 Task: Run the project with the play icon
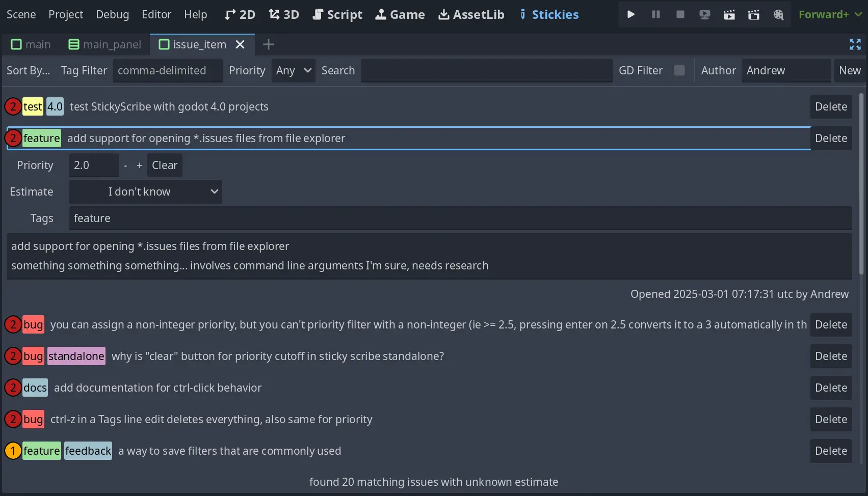(x=631, y=14)
